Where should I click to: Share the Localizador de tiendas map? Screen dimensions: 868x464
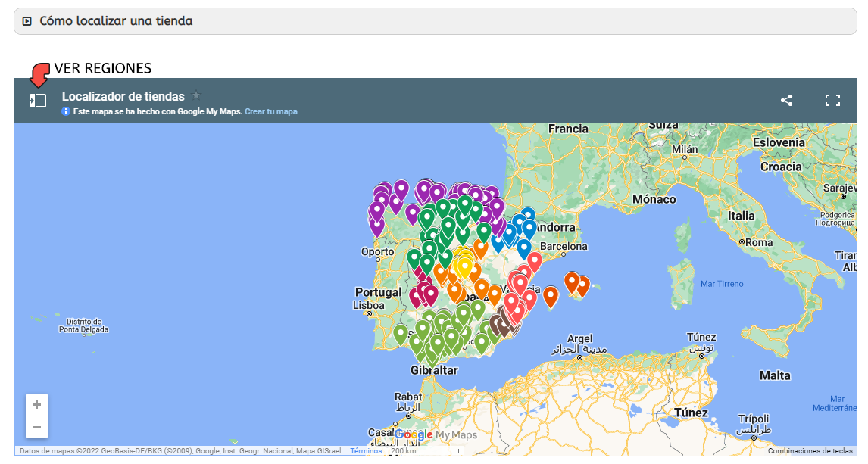pos(786,99)
